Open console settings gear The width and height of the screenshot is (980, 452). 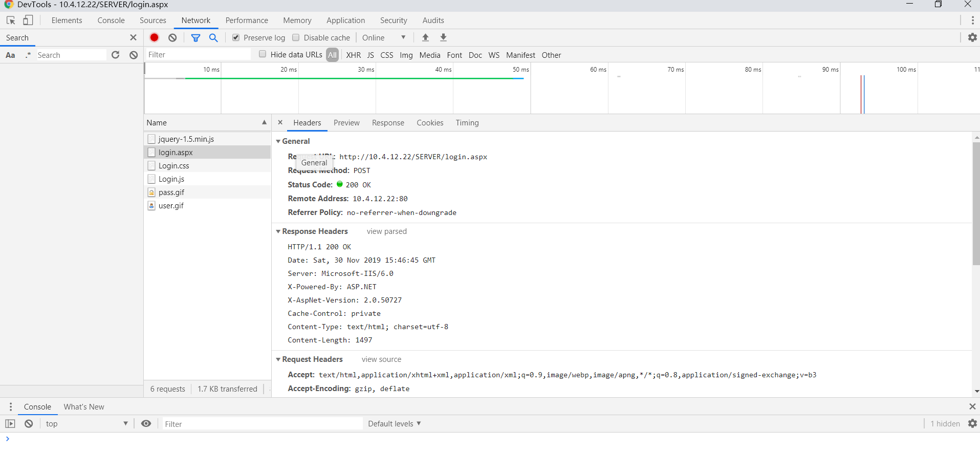[x=972, y=423]
